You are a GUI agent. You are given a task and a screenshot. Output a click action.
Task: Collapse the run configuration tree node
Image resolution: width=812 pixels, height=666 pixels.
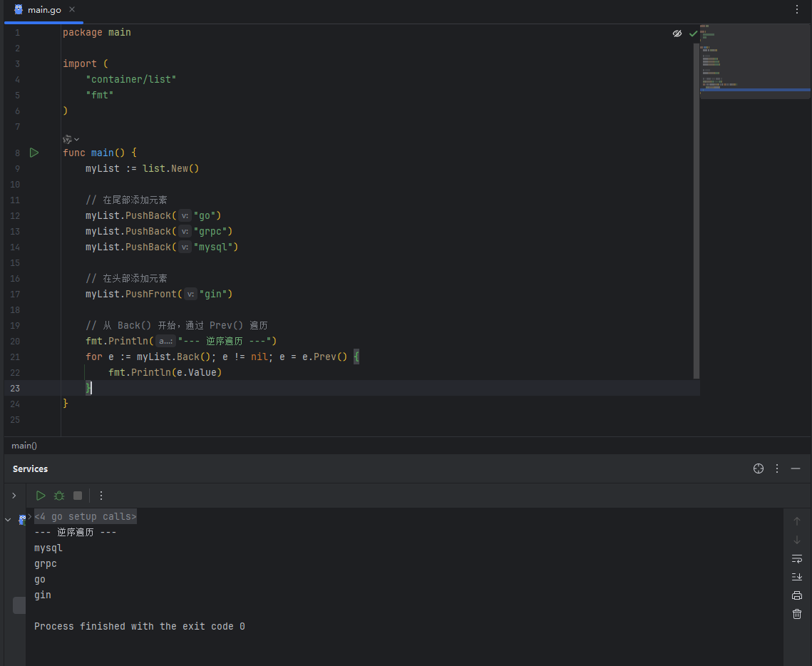point(8,519)
